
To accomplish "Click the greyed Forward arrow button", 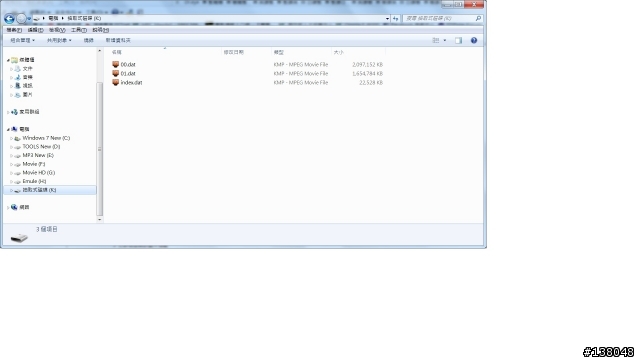I will coord(21,18).
